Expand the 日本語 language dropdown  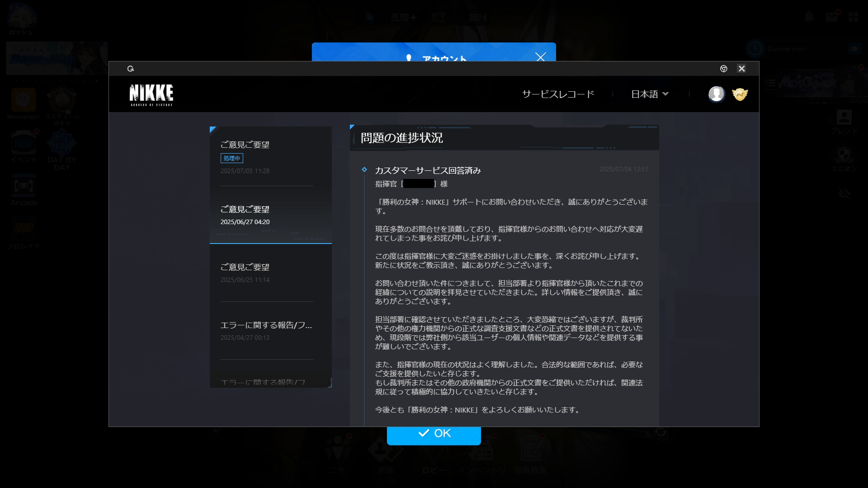point(650,94)
